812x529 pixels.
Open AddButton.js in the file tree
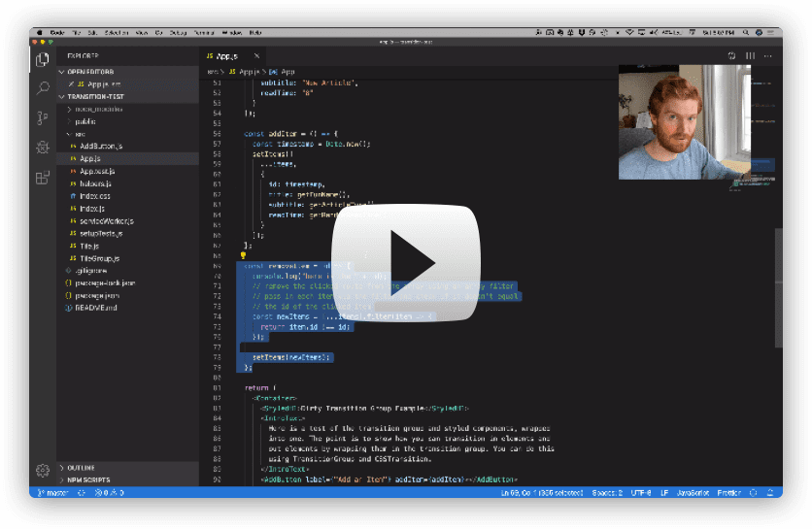pyautogui.click(x=100, y=146)
